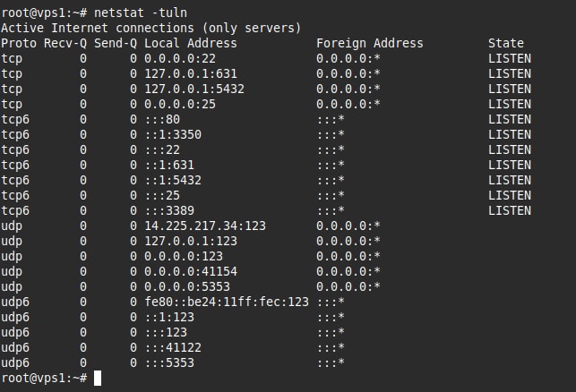Click the Local Address column header

click(191, 43)
